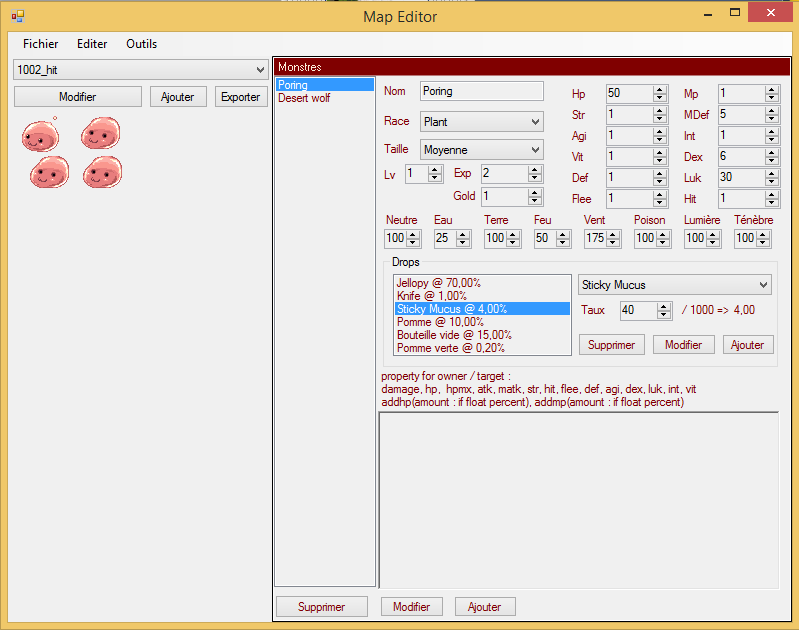Open the Outils menu
799x630 pixels.
pos(141,44)
